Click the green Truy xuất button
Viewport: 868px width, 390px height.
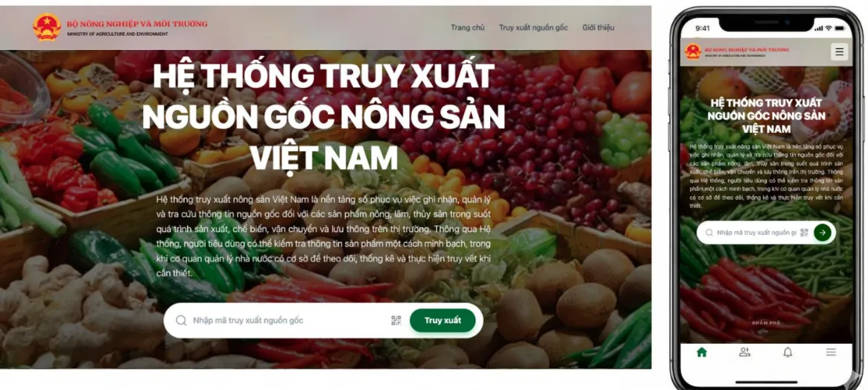click(443, 320)
